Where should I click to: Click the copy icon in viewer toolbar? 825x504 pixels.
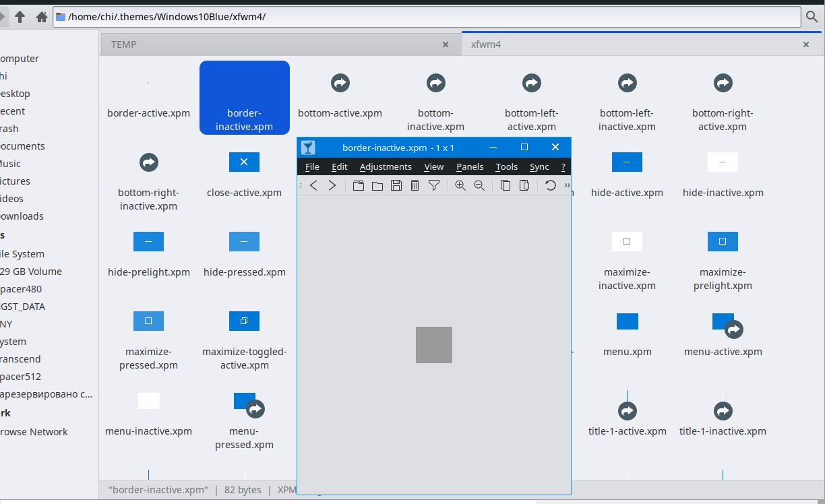506,185
